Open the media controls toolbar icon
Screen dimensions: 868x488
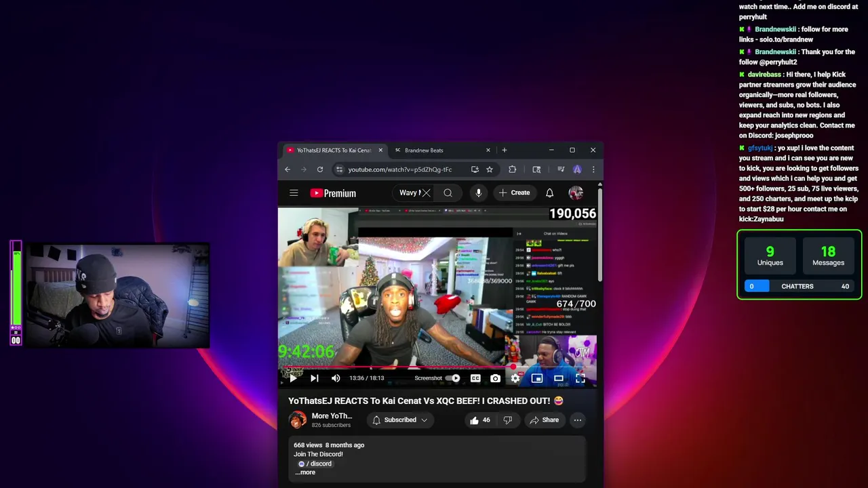coord(561,169)
